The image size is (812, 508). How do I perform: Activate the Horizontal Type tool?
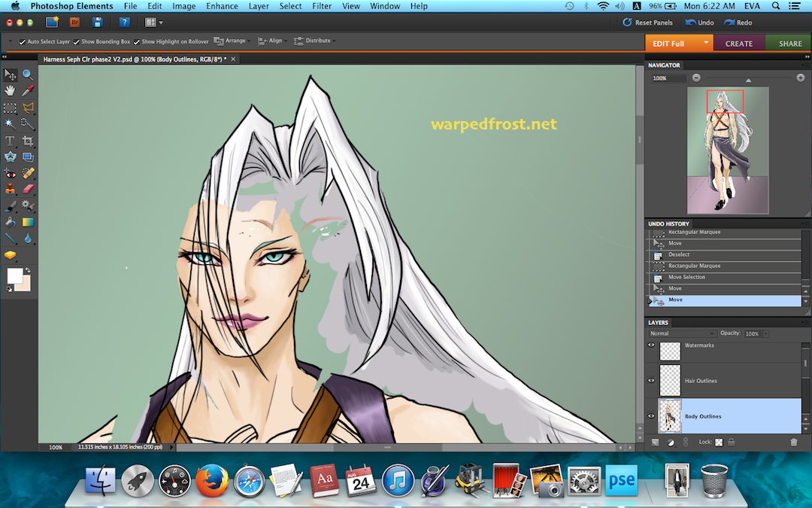(11, 141)
